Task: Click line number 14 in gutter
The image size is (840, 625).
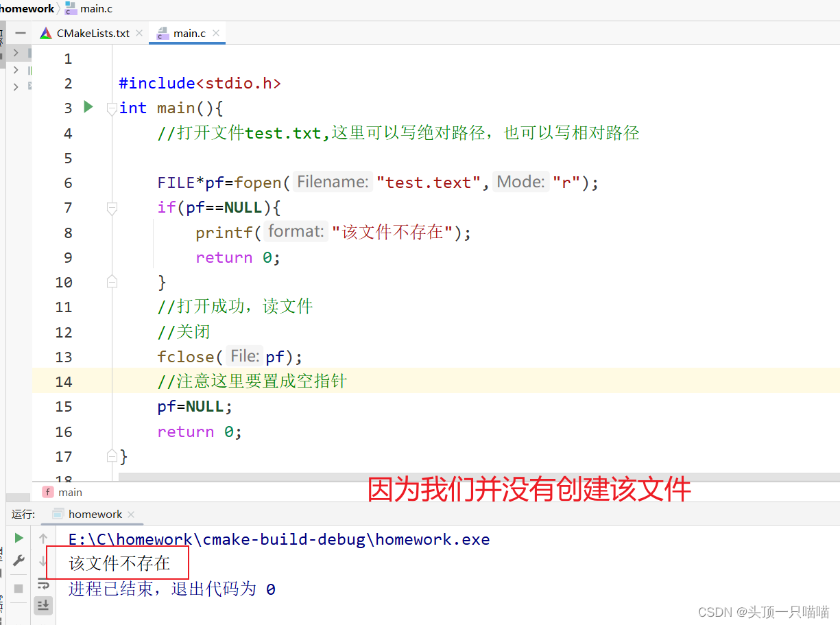Action: pos(64,381)
